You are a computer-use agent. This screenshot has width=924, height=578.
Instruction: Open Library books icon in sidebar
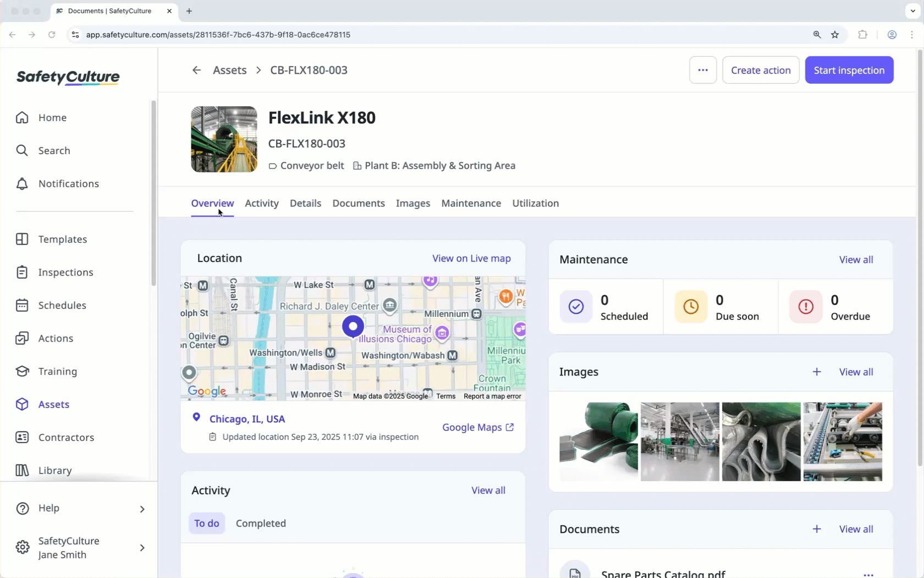point(22,470)
